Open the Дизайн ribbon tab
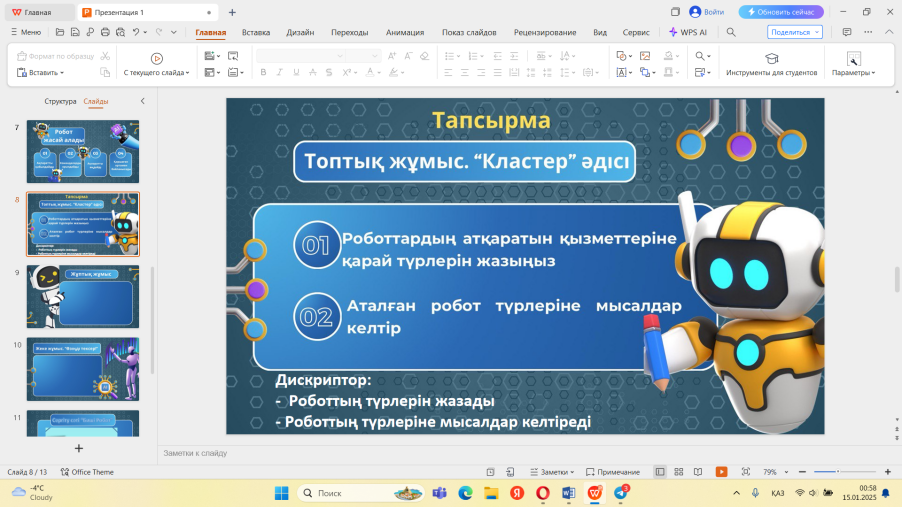Screen dimensions: 902x507 tap(300, 32)
